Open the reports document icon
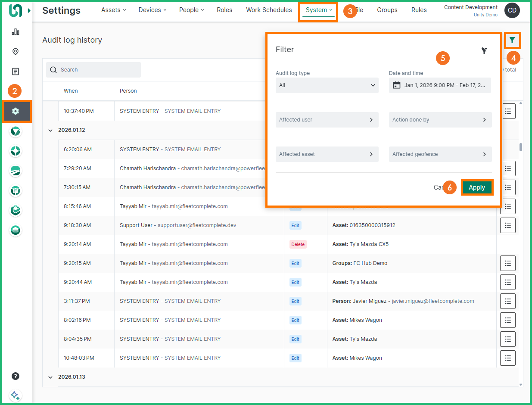Screen dimensions: 532x405 [16, 72]
